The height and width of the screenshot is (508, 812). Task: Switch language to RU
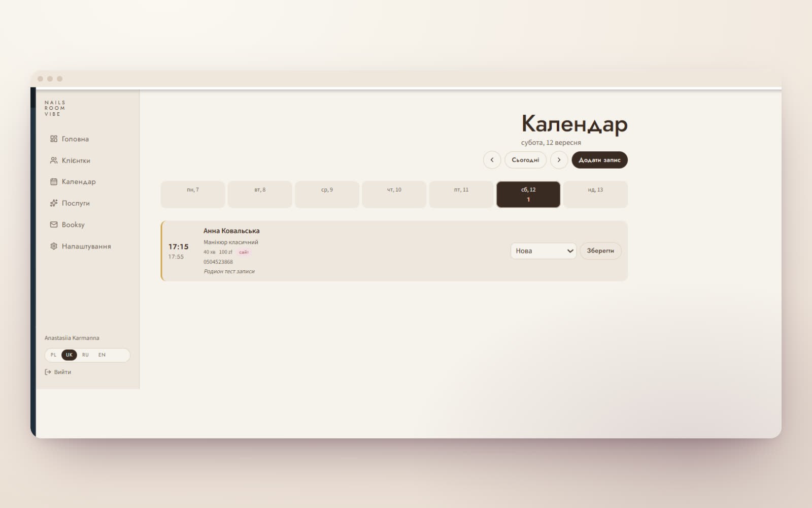tap(85, 355)
